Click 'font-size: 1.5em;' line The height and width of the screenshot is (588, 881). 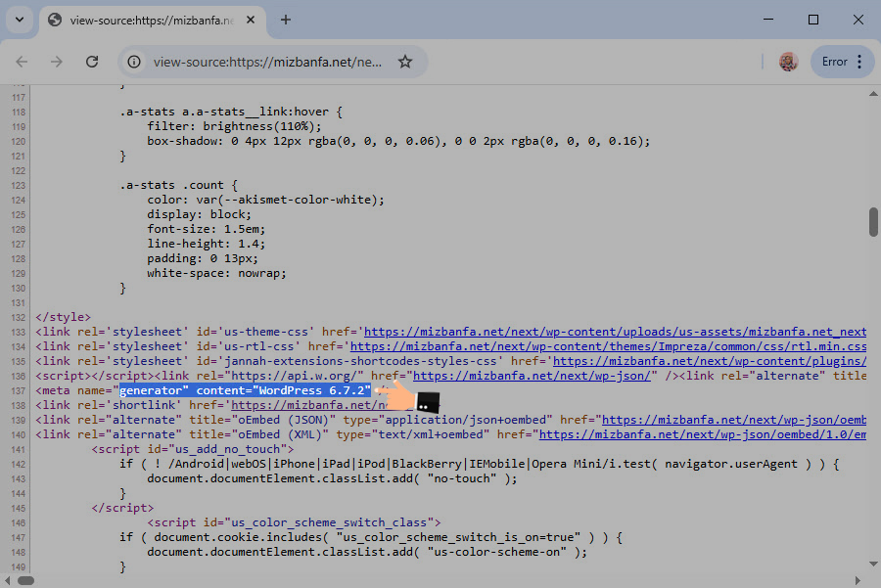coord(207,229)
